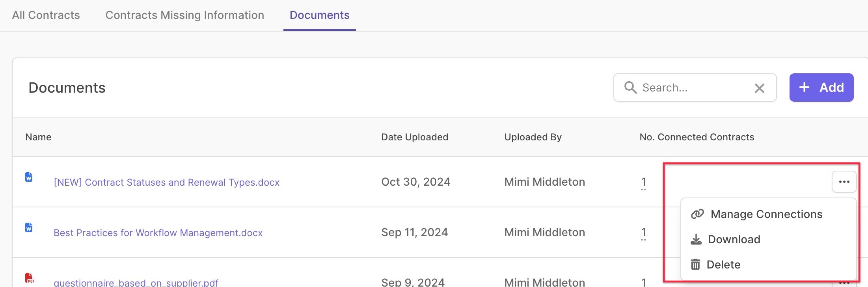Select Download in the actions menu
The width and height of the screenshot is (868, 287).
(725, 239)
